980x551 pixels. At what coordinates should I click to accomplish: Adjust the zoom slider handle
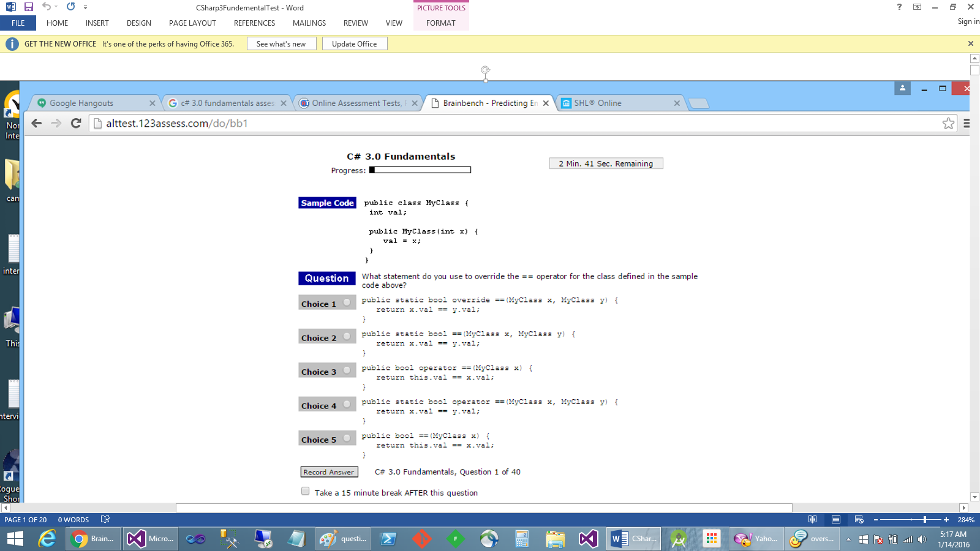(x=924, y=520)
